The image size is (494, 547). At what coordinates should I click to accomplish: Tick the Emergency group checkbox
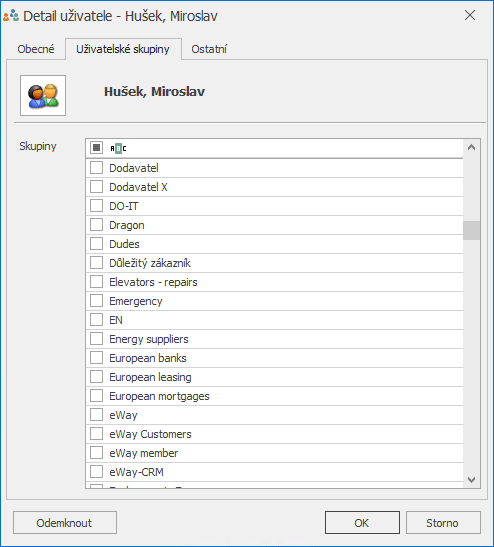click(96, 301)
